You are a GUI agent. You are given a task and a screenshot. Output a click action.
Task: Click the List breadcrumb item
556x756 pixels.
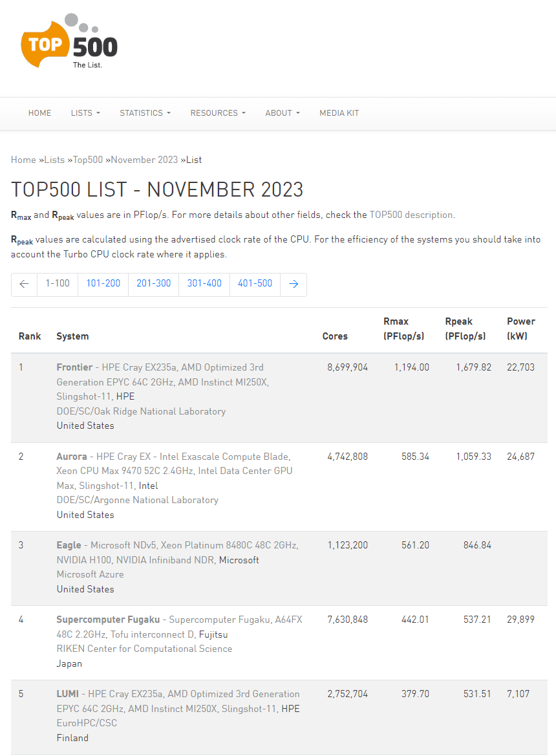tap(194, 160)
